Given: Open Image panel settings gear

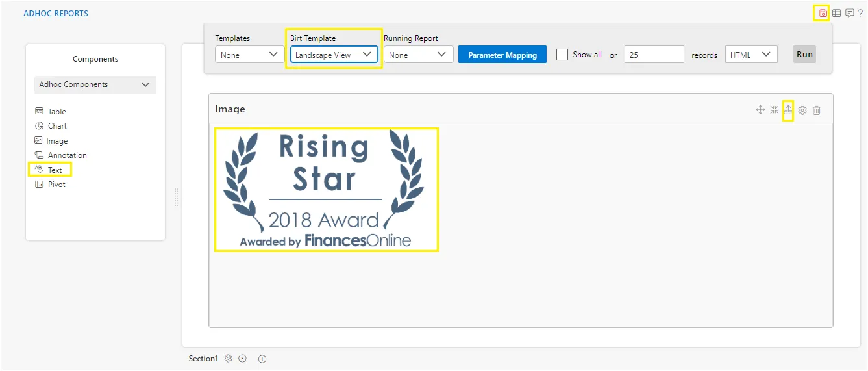Looking at the screenshot, I should pos(802,110).
